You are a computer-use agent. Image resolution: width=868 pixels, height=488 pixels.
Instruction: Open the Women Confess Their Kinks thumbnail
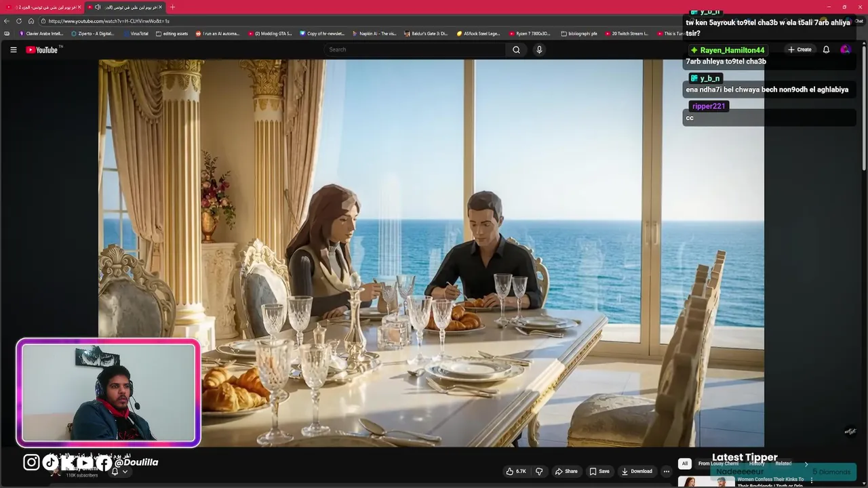(706, 481)
